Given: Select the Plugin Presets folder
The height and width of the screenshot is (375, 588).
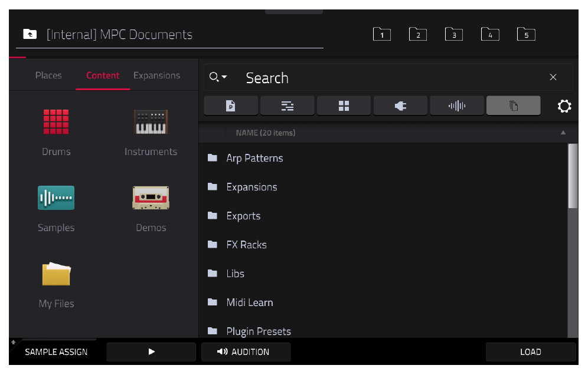Looking at the screenshot, I should pyautogui.click(x=383, y=330).
